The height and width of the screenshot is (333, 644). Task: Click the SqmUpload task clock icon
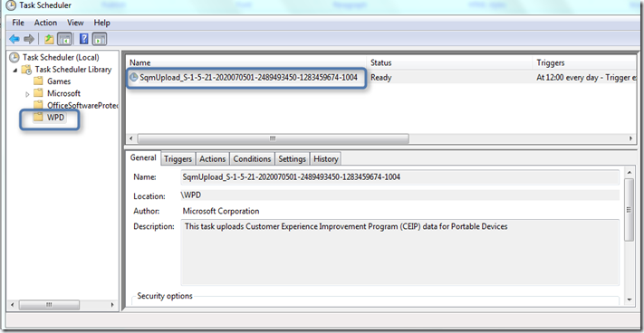tap(133, 77)
